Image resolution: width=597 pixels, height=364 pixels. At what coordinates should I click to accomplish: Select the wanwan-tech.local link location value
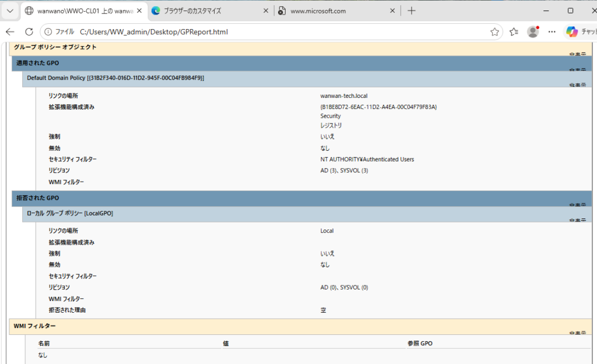pos(344,96)
